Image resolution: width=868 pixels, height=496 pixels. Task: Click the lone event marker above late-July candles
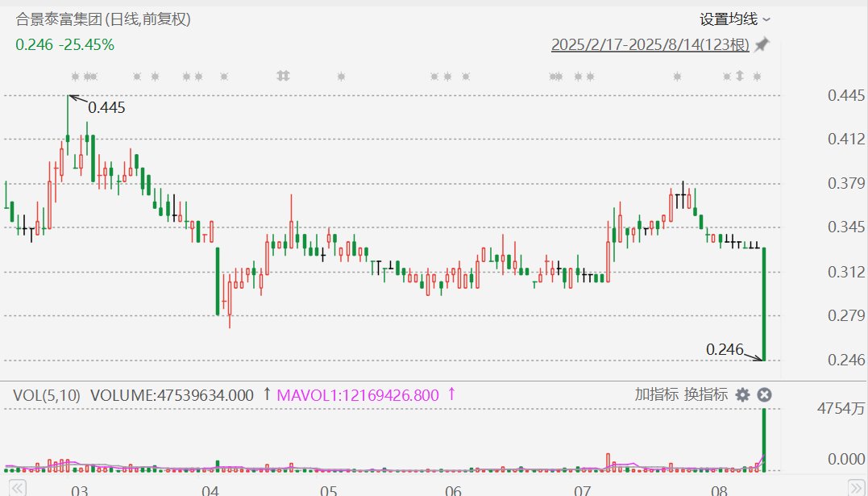[x=677, y=77]
